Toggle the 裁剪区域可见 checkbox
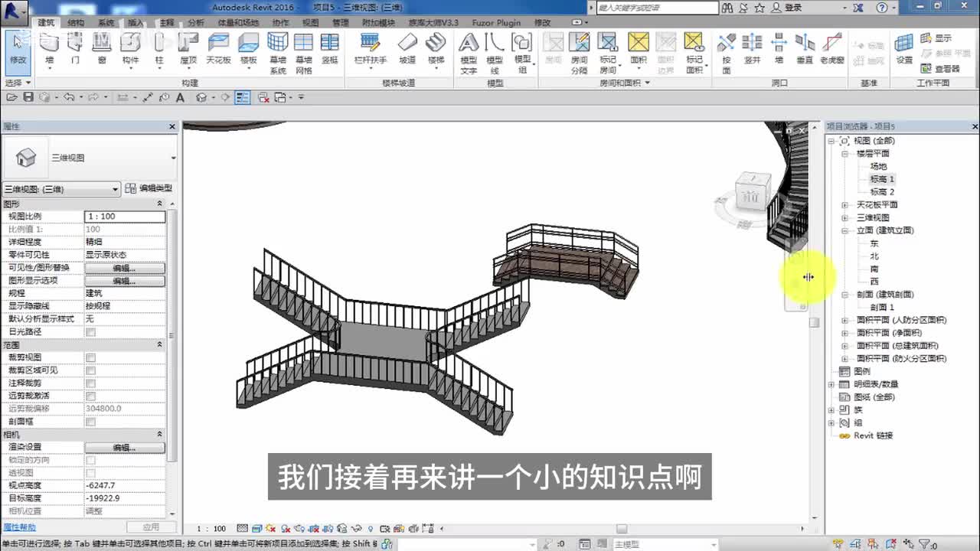 tap(91, 370)
